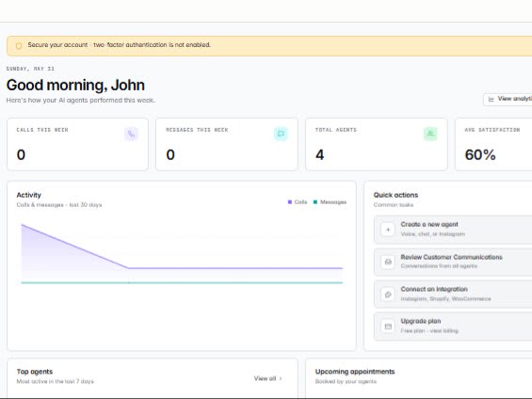Open the Upgrade plan quick action
The height and width of the screenshot is (399, 532).
tap(453, 327)
